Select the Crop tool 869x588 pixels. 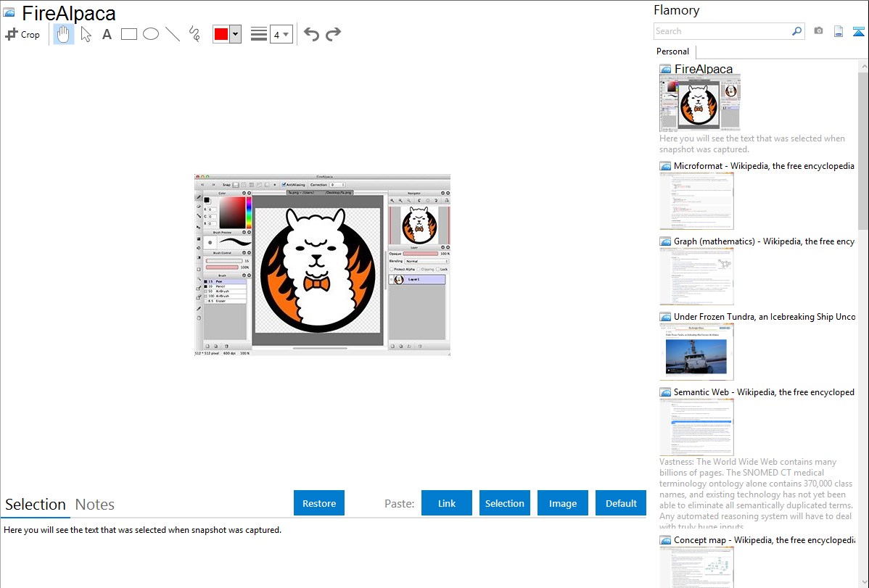pyautogui.click(x=22, y=34)
